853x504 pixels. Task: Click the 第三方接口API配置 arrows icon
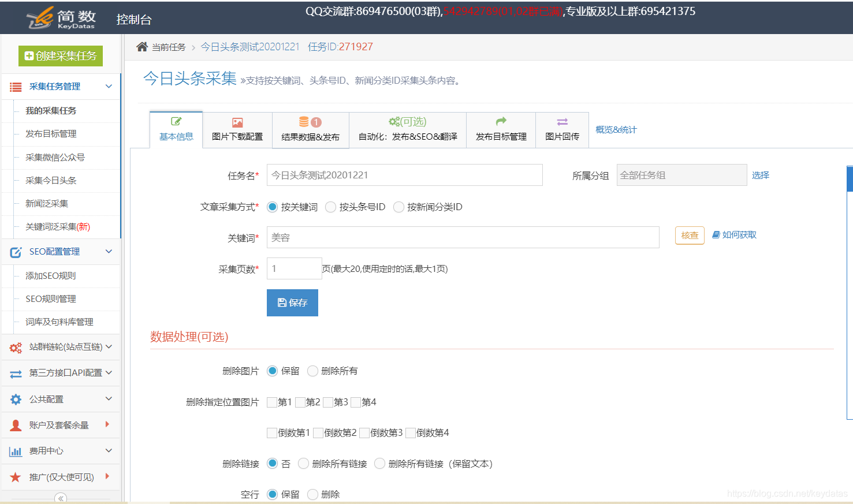coord(16,374)
